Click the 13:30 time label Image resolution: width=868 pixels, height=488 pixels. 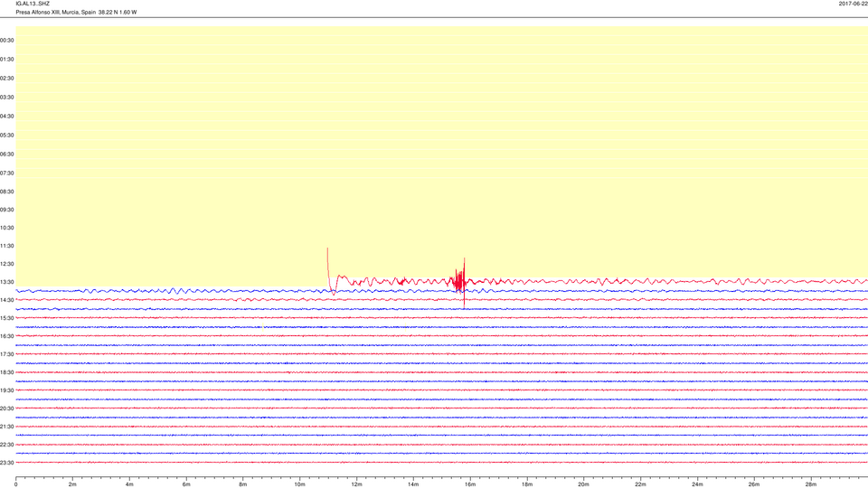click(x=7, y=282)
